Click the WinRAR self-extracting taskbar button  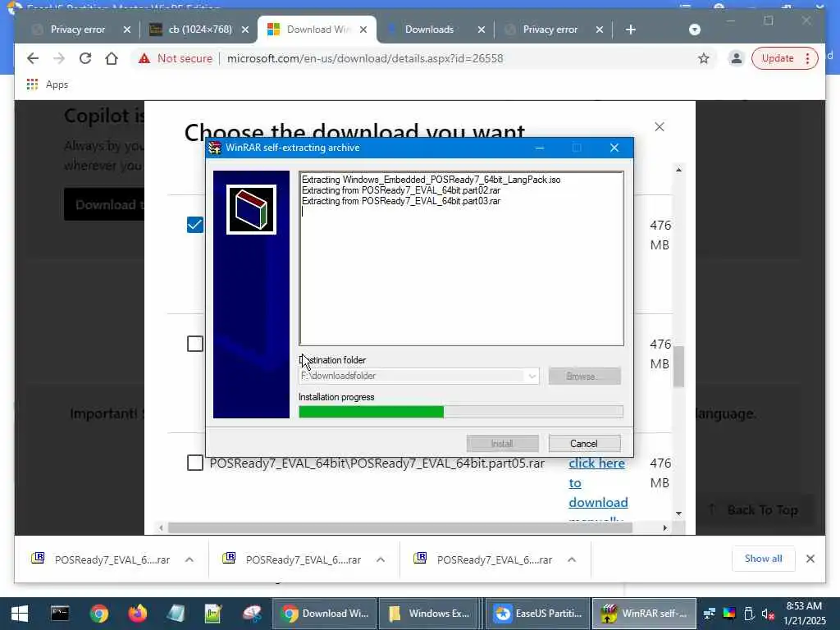pyautogui.click(x=645, y=614)
